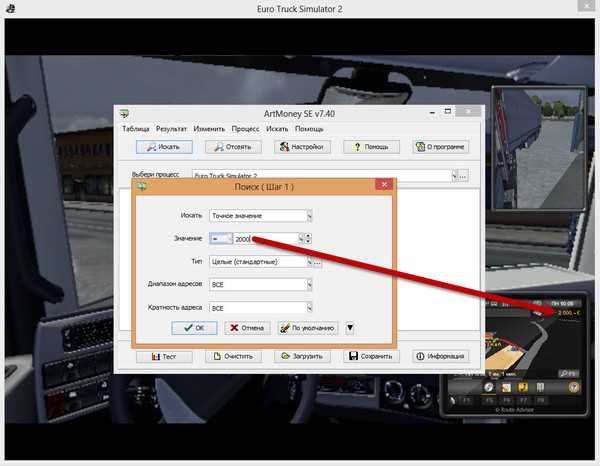The image size is (600, 466).
Task: Click the mouse icon in Route Advisor
Action: [x=453, y=401]
